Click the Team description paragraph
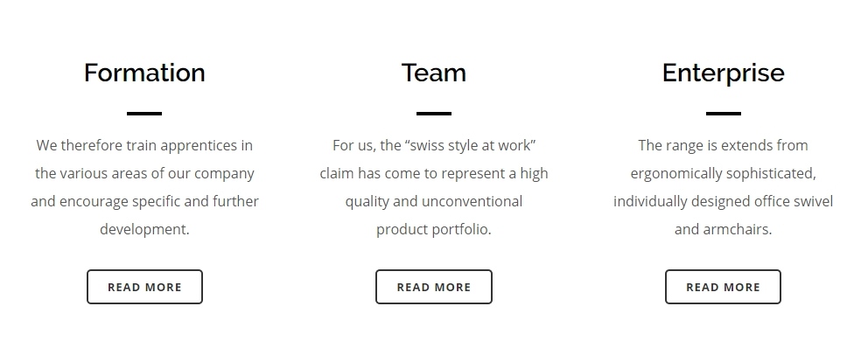This screenshot has width=868, height=362. tap(434, 187)
